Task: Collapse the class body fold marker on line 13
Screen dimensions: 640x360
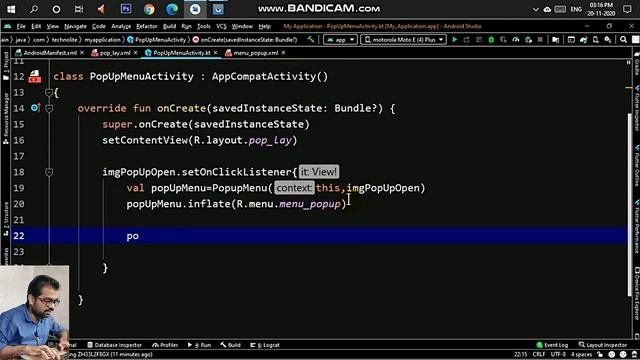Action: point(49,93)
